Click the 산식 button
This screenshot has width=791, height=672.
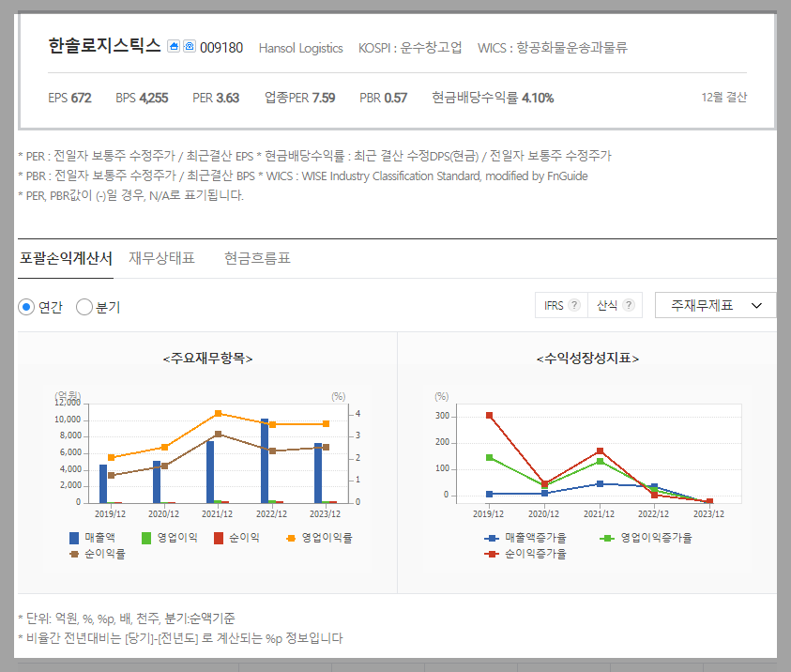pos(615,305)
